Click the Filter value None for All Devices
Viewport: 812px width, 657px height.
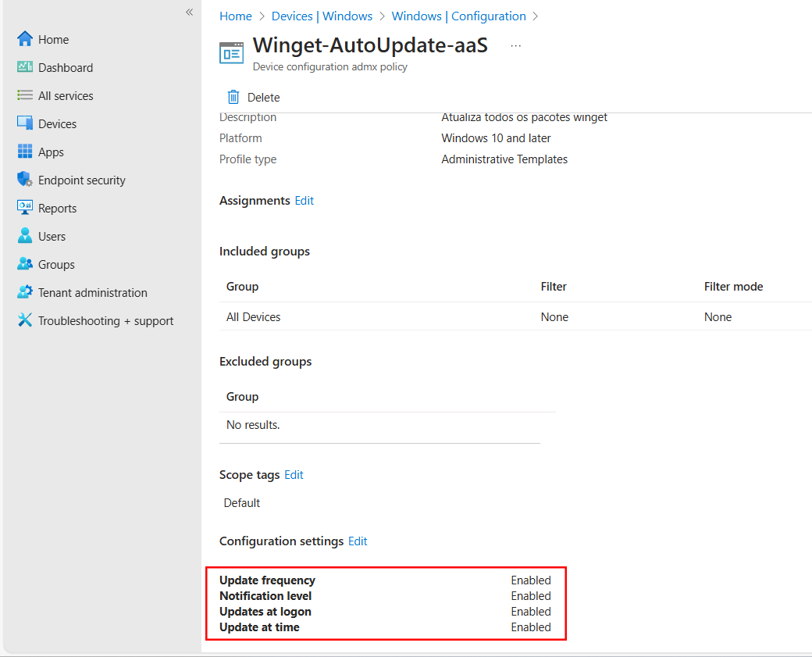coord(554,317)
